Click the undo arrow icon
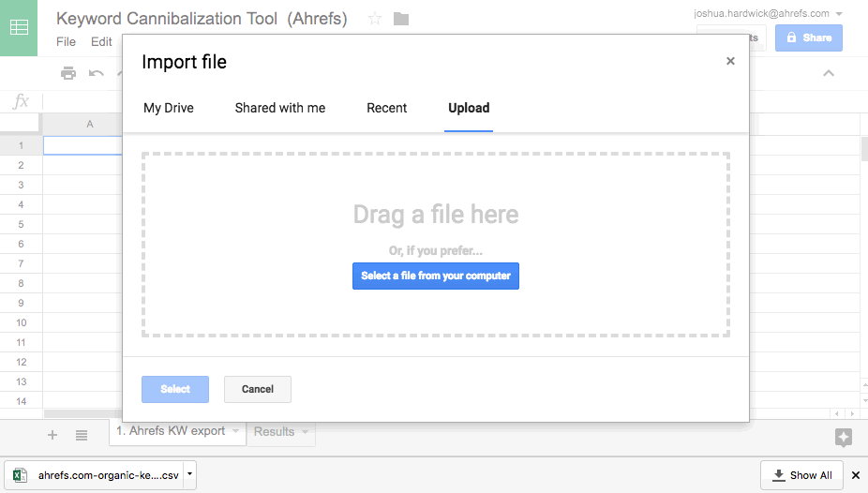 point(96,73)
